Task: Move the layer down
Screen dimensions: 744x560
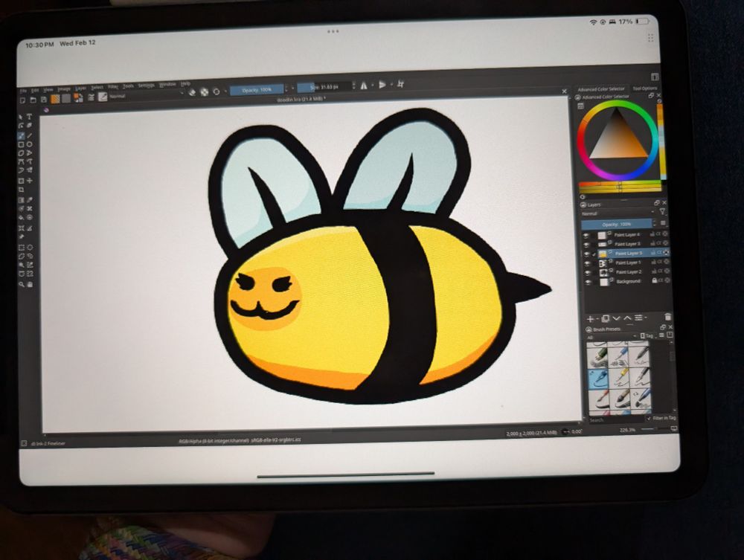Action: [x=616, y=318]
